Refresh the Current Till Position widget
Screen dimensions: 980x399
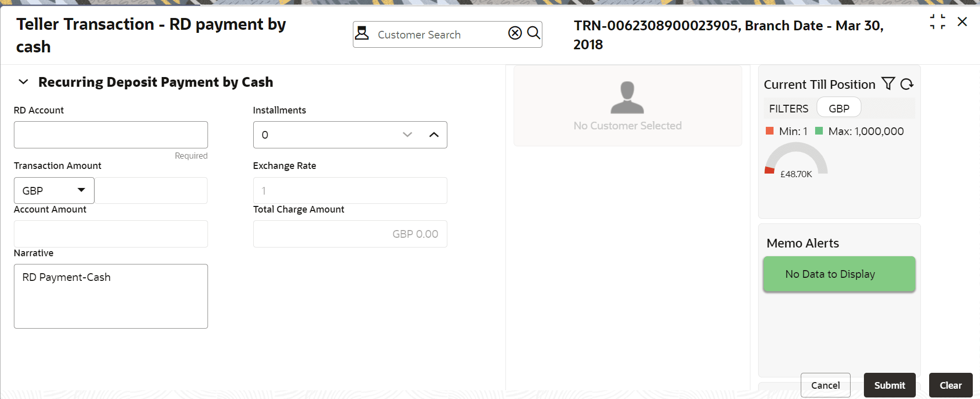pos(907,84)
